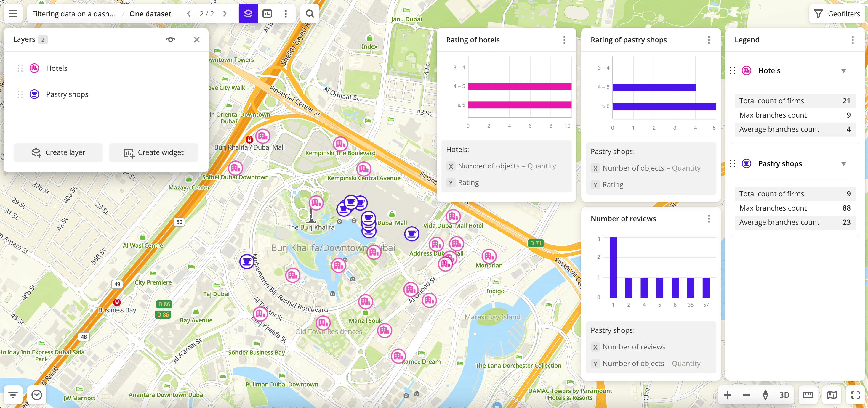Click the Create layer button

click(58, 152)
